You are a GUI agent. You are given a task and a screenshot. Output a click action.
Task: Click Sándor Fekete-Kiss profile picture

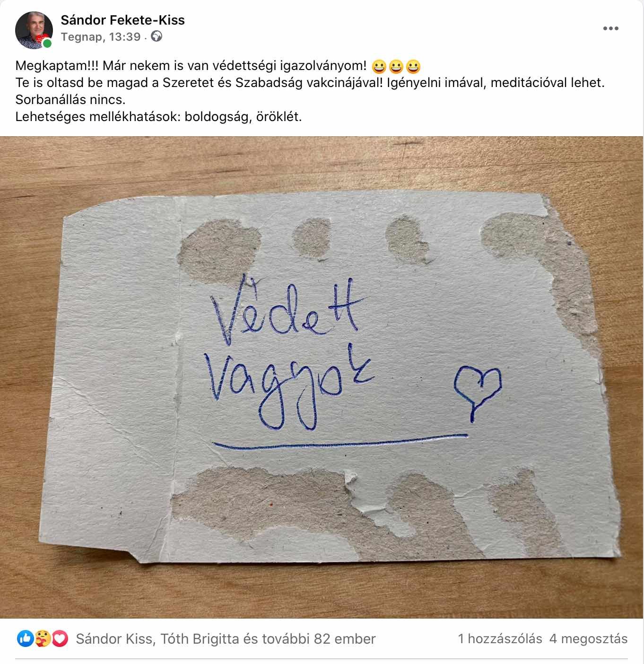(34, 30)
